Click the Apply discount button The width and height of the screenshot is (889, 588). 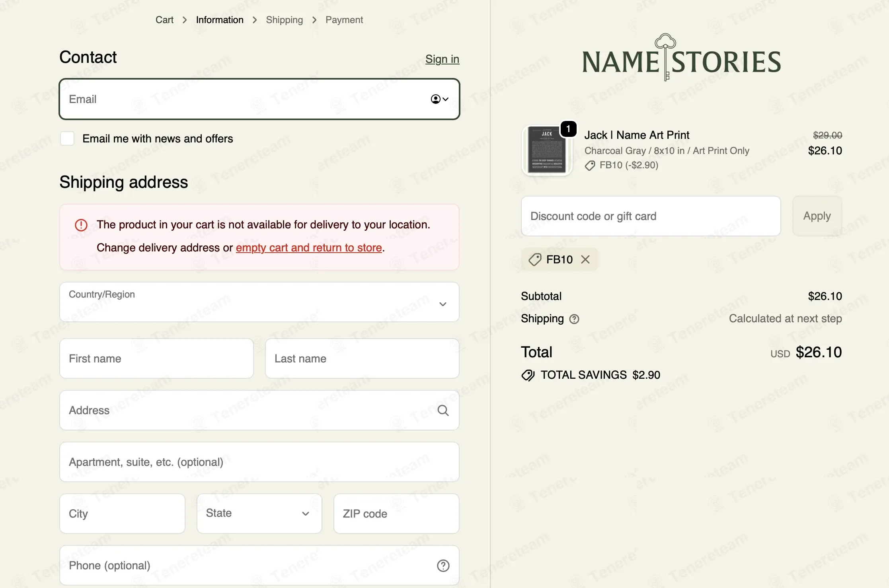tap(817, 216)
